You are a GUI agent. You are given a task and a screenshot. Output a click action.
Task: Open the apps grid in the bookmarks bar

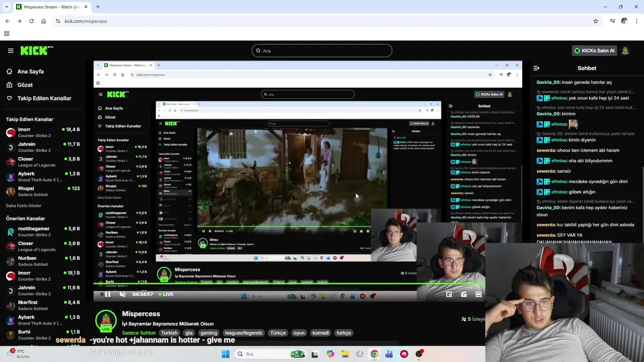pos(7,34)
